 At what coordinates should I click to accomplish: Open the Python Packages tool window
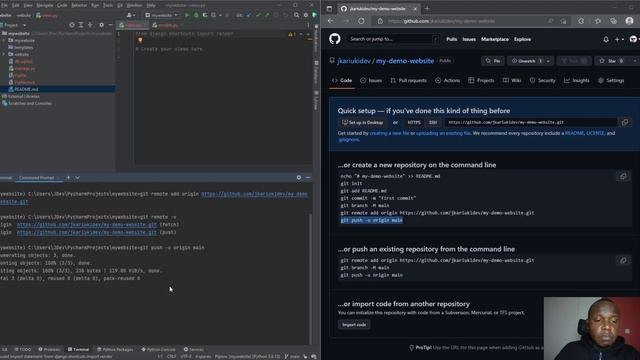[115, 349]
